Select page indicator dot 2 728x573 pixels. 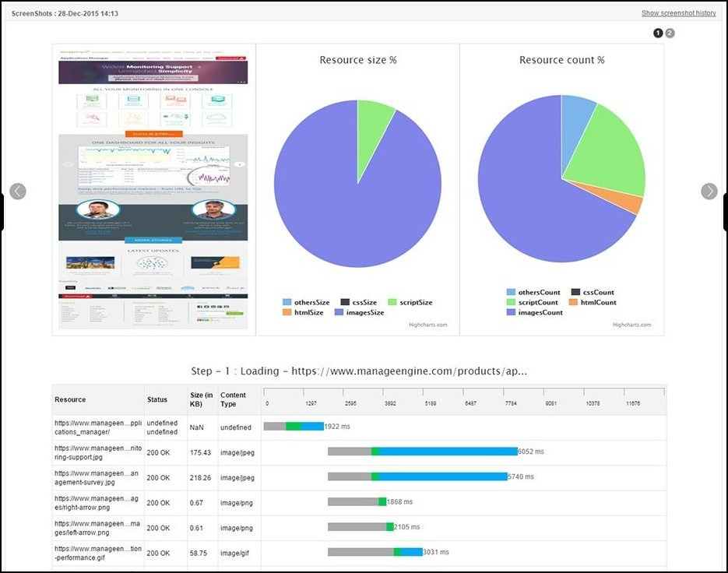(670, 33)
